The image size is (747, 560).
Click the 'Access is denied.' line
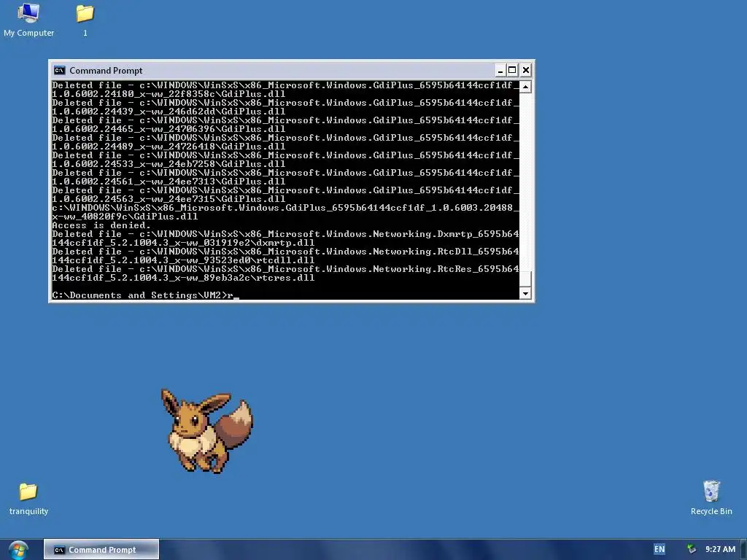101,225
